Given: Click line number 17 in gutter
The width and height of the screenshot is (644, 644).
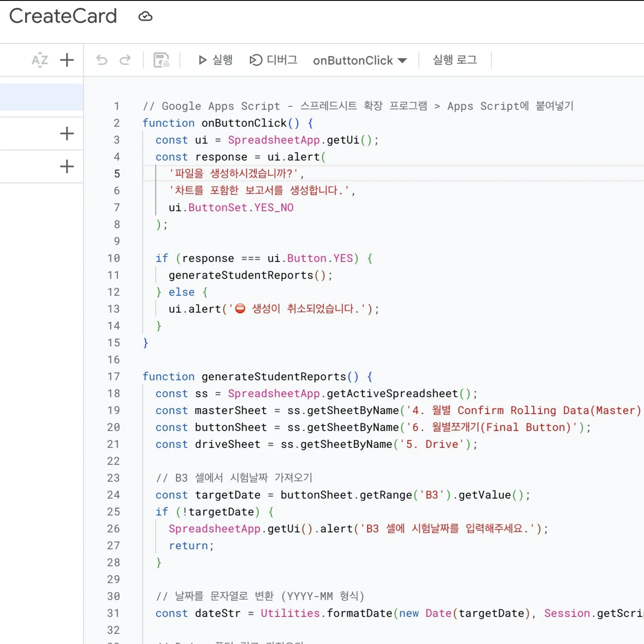Looking at the screenshot, I should pos(113,377).
